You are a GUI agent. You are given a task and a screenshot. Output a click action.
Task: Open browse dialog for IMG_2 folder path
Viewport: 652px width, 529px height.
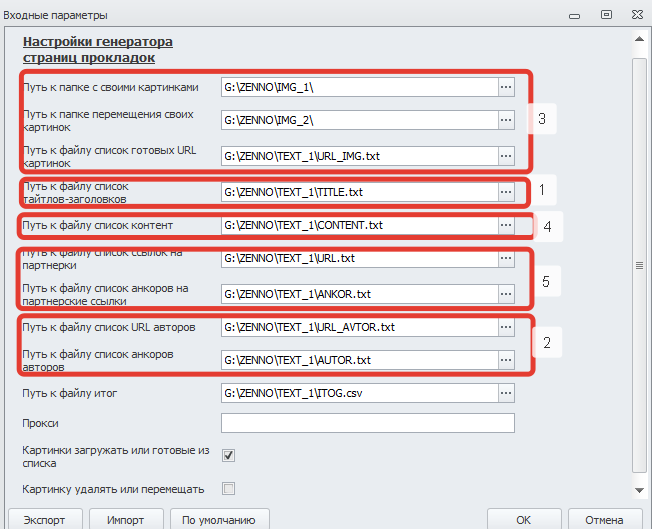pyautogui.click(x=505, y=120)
